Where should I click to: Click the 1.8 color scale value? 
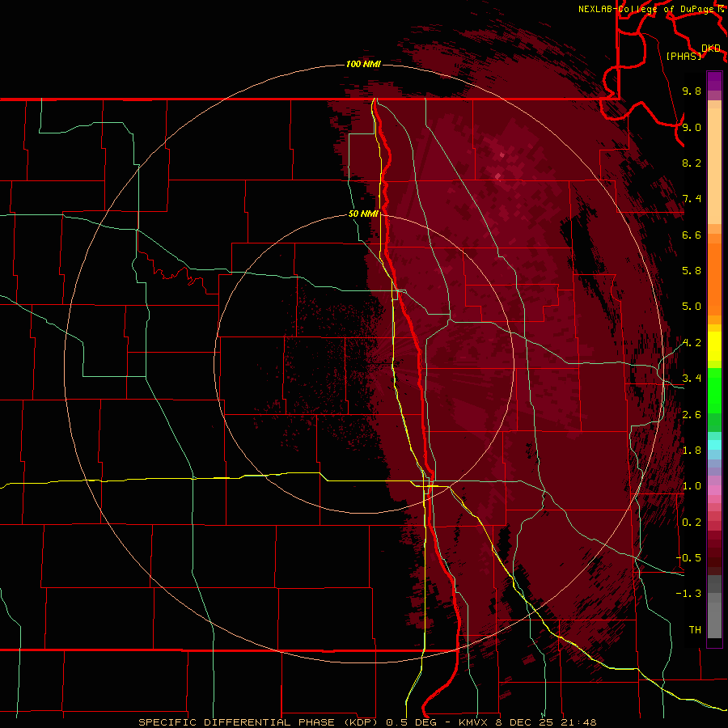coord(692,451)
